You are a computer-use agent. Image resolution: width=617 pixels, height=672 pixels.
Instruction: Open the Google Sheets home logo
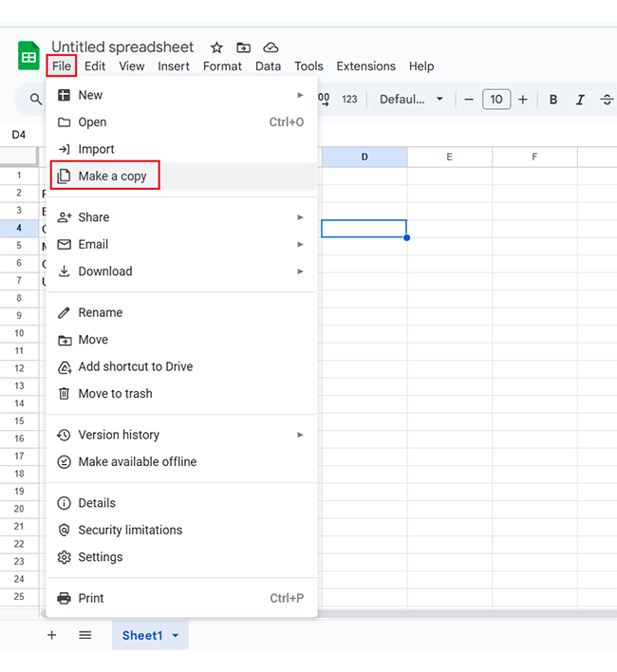pyautogui.click(x=28, y=56)
